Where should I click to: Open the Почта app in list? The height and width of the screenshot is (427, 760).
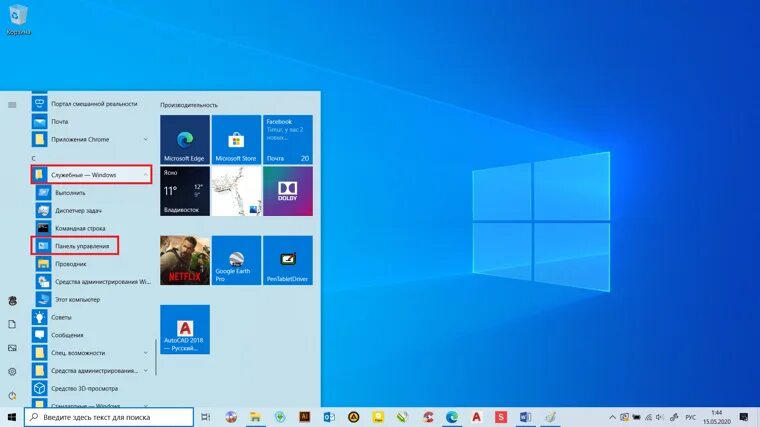pos(92,122)
